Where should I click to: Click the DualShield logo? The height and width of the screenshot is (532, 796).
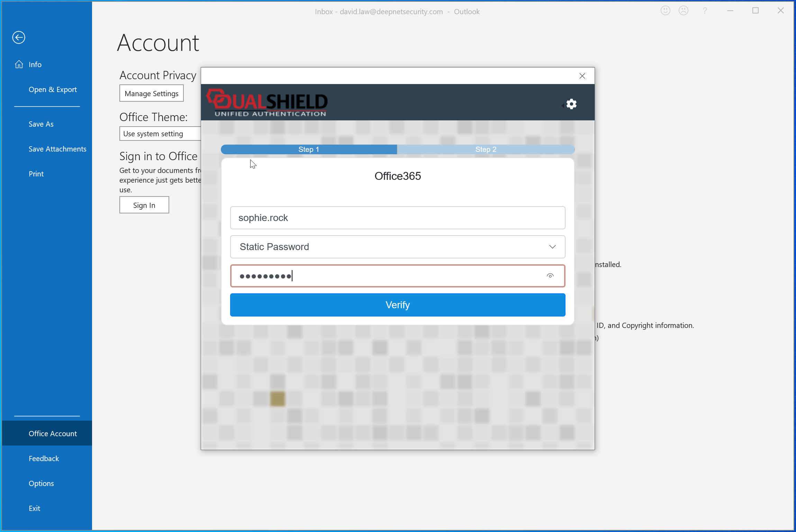(x=267, y=103)
